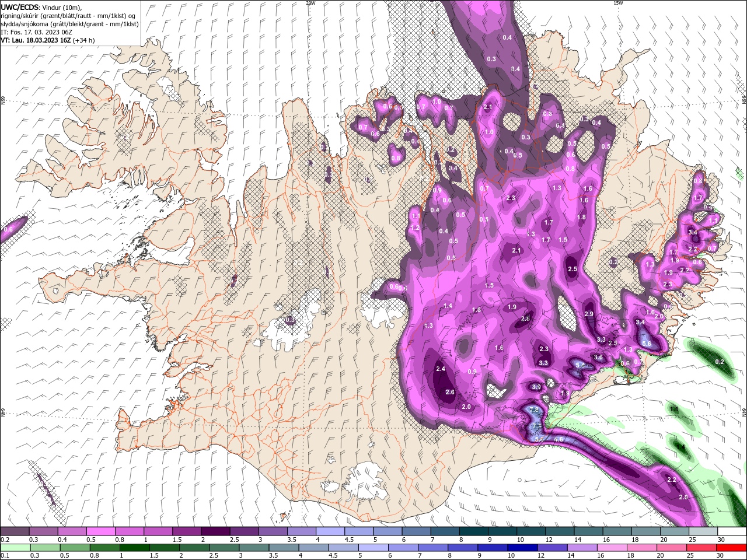Click the snow legend swatch between 4 and 4.5
Screen dimensions: 747x560
(330, 531)
